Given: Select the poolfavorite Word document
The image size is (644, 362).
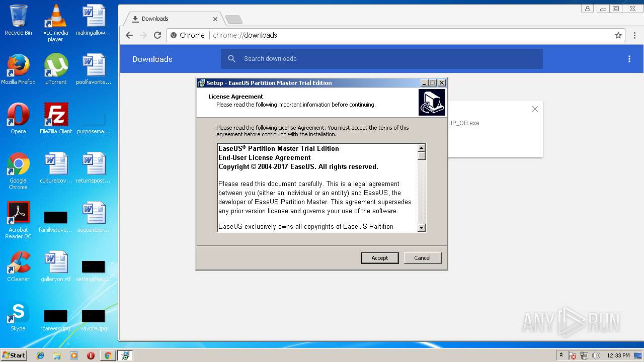Looking at the screenshot, I should 94,69.
